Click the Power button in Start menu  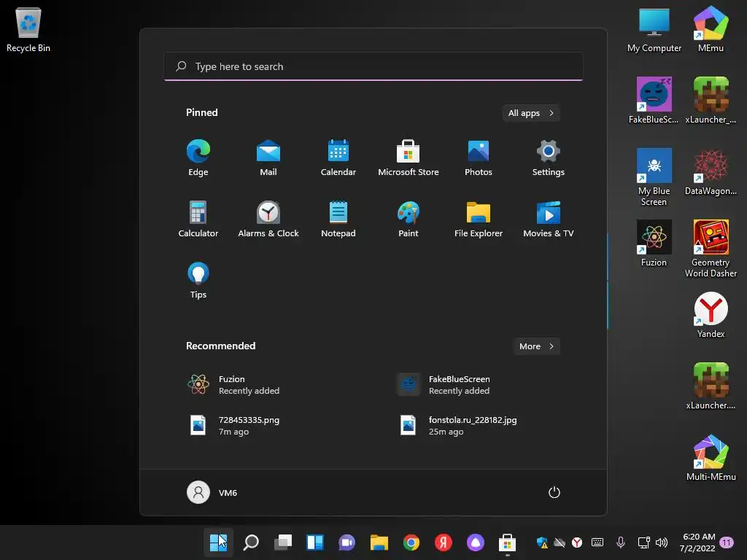(554, 492)
